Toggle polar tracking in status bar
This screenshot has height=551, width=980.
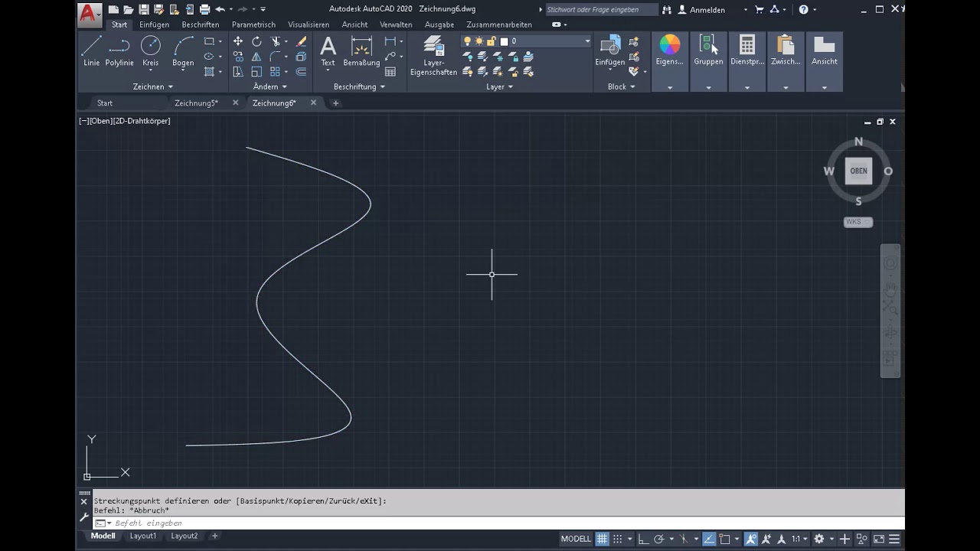pos(658,539)
